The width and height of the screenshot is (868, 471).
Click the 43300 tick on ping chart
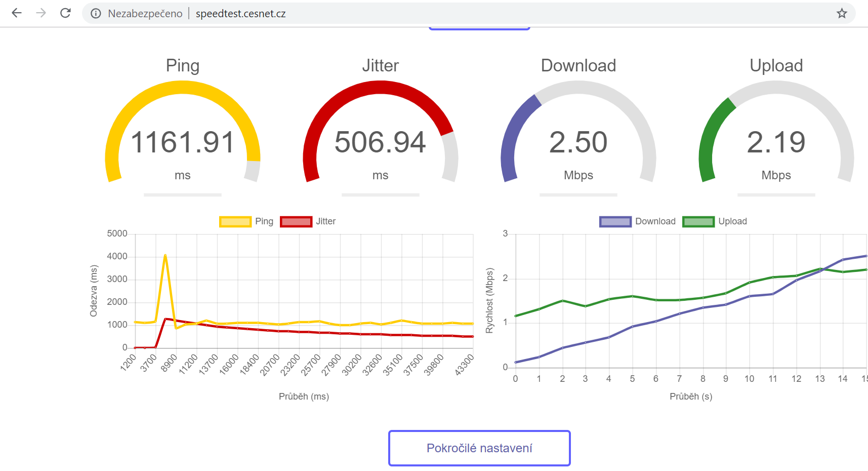click(x=465, y=365)
